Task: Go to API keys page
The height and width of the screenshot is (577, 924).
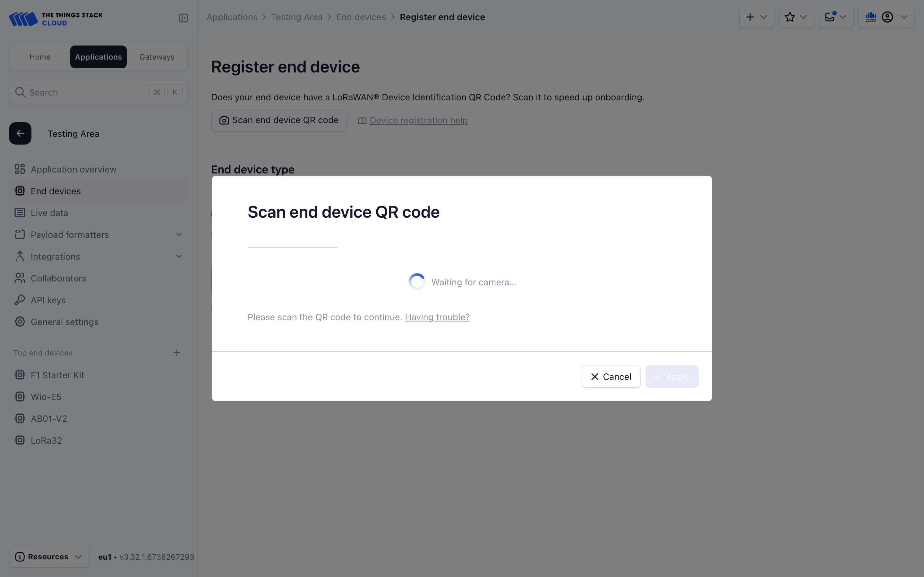Action: (x=48, y=300)
